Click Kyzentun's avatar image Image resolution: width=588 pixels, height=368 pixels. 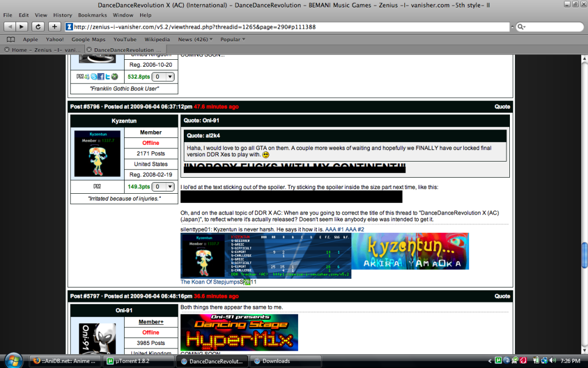tap(98, 154)
